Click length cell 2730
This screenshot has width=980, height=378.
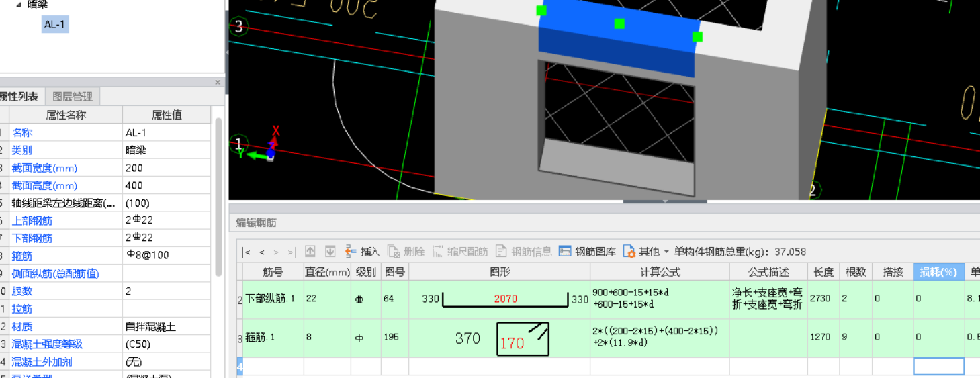tap(823, 299)
